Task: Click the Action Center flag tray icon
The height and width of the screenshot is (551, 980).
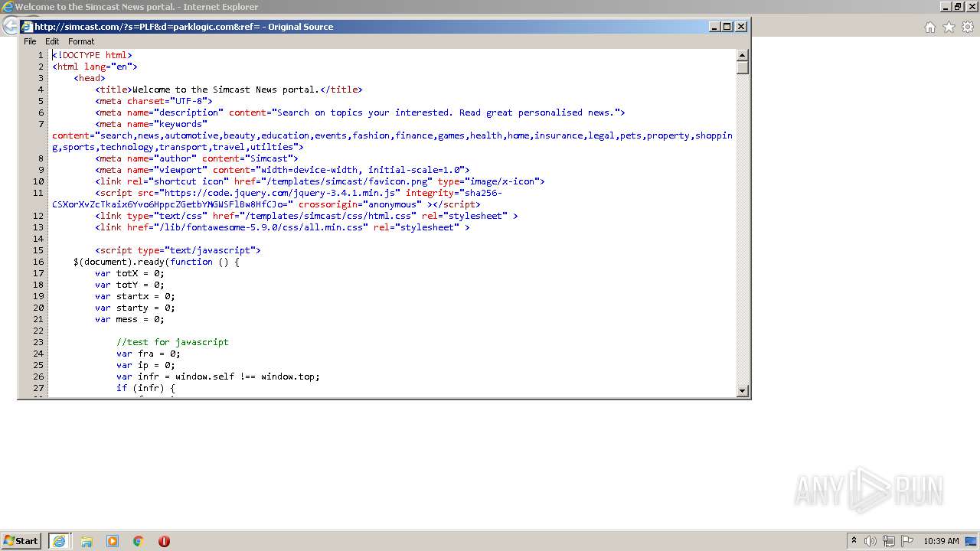Action: pos(907,541)
